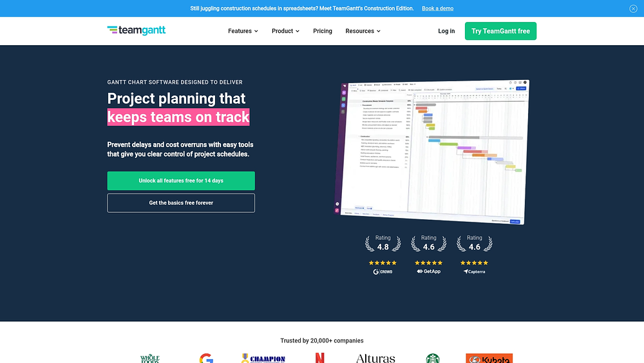
Task: Click the G2 Crowd five-star row
Action: 383,262
